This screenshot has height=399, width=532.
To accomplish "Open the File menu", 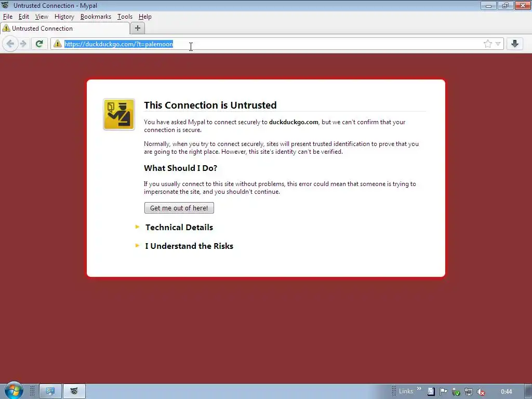I will point(7,17).
